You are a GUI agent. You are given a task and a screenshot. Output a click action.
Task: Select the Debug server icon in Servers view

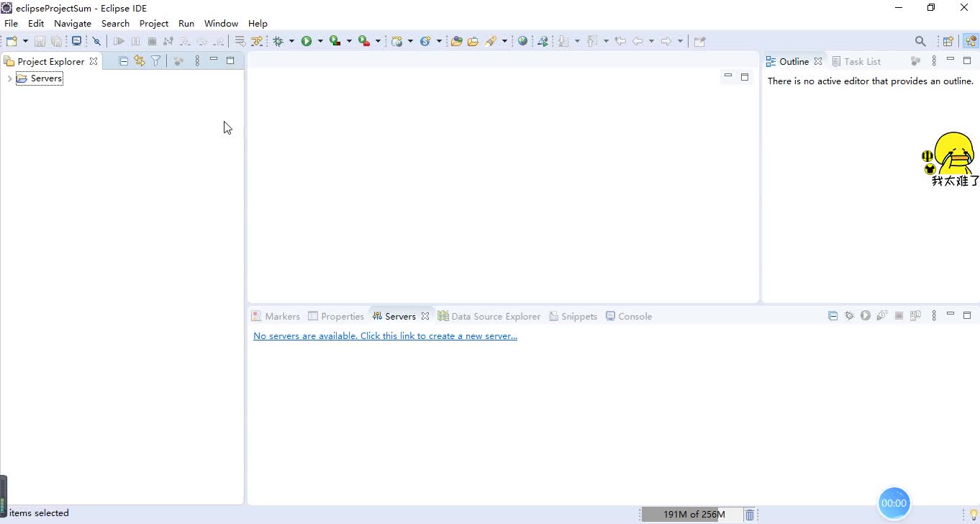tap(849, 315)
